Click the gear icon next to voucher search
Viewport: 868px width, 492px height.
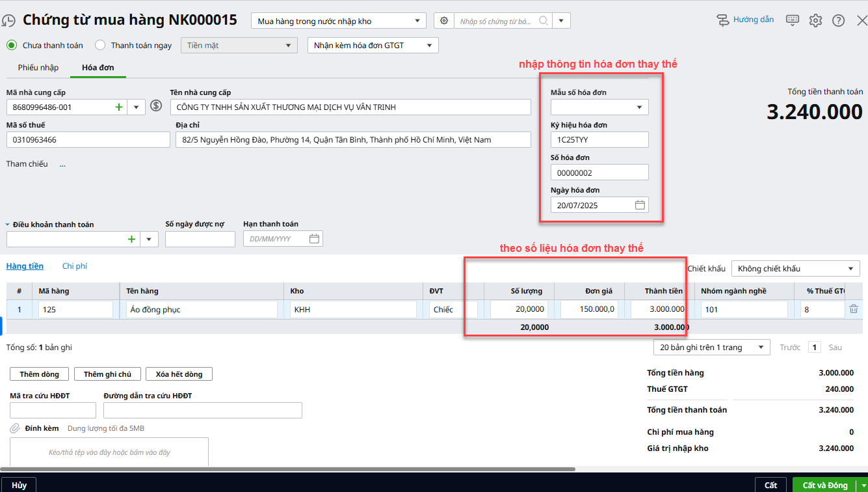coord(444,21)
